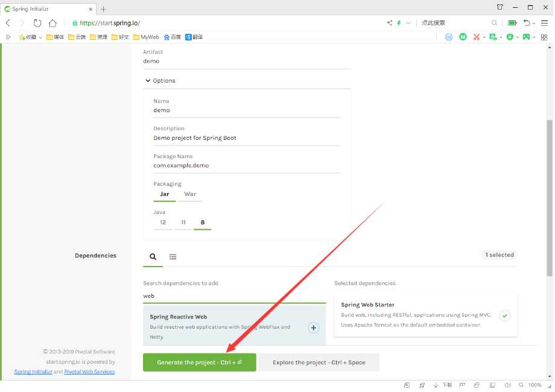The height and width of the screenshot is (392, 555).
Task: Open the 云盘 bookmark folder
Action: tap(77, 37)
